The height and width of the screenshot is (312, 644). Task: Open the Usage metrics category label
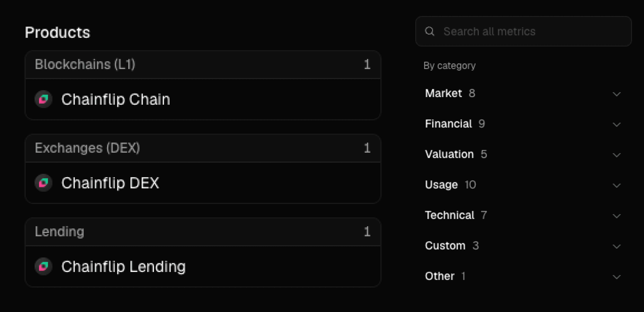point(441,185)
